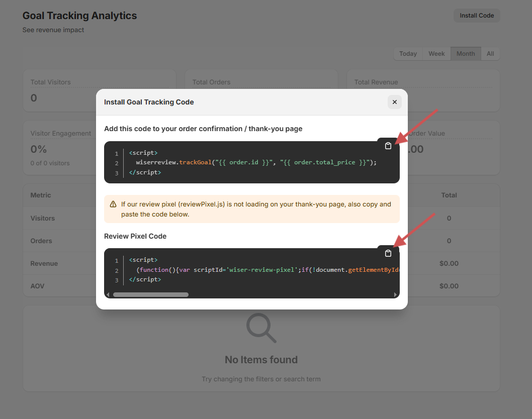Click the warning triangle icon in notice

point(113,204)
